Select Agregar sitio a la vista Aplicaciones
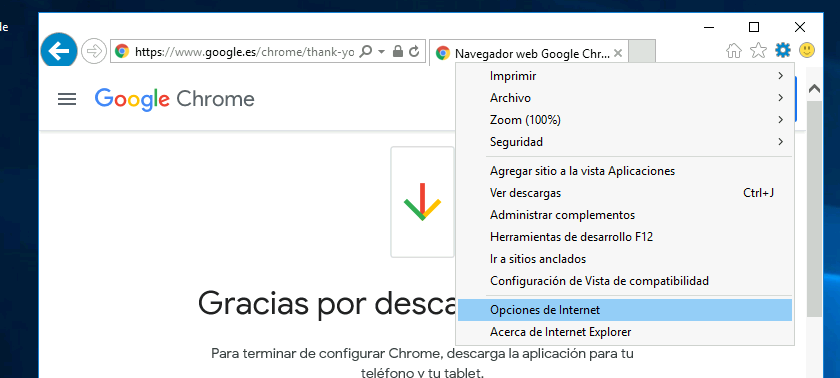Viewport: 840px width, 378px height. [625, 171]
